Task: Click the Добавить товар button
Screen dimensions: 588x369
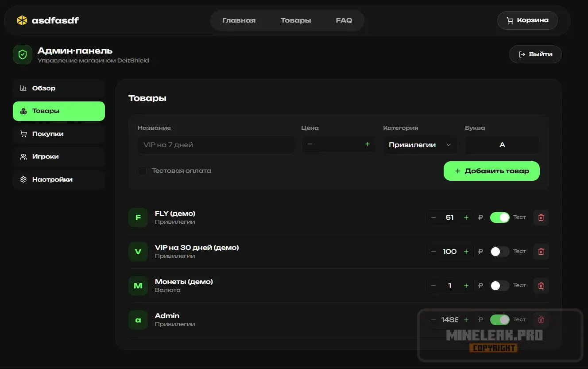Action: point(491,171)
